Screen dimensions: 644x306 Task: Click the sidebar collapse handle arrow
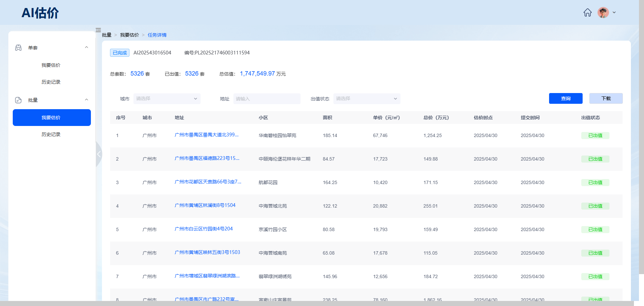point(99,154)
